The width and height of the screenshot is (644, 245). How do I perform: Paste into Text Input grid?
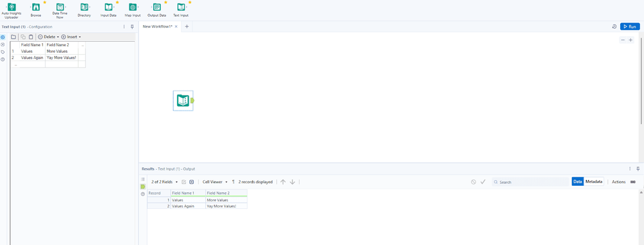[x=30, y=37]
